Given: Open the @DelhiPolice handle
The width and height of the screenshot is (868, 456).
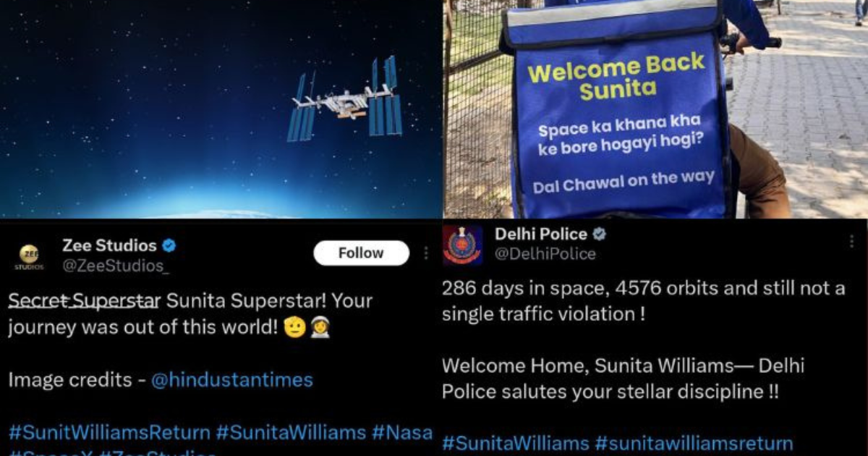Looking at the screenshot, I should tap(545, 254).
